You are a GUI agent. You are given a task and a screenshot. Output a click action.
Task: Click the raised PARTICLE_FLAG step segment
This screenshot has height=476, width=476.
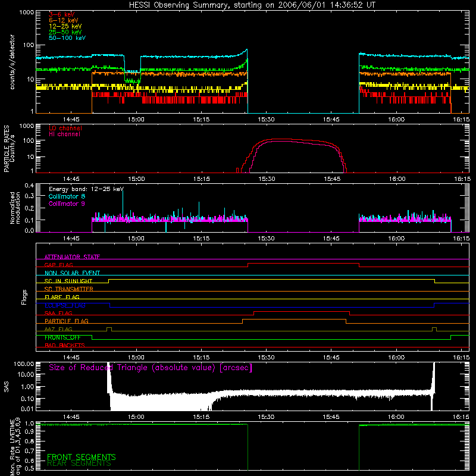click(294, 320)
